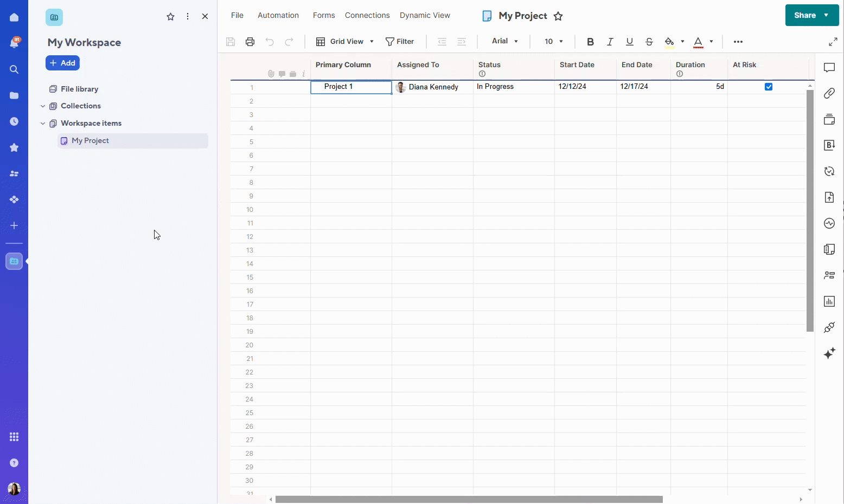Toggle bold formatting in the toolbar
The height and width of the screenshot is (504, 844).
pos(590,41)
